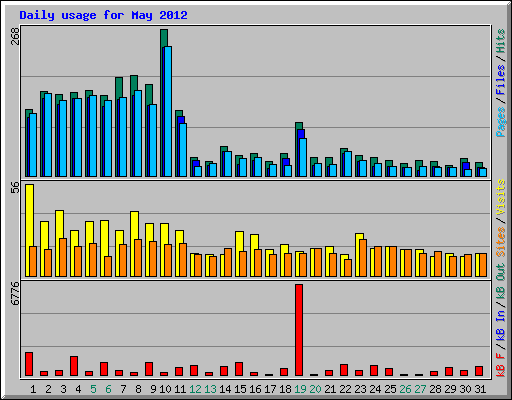Click the Hits legend label
This screenshot has width=512, height=400.
click(x=501, y=41)
